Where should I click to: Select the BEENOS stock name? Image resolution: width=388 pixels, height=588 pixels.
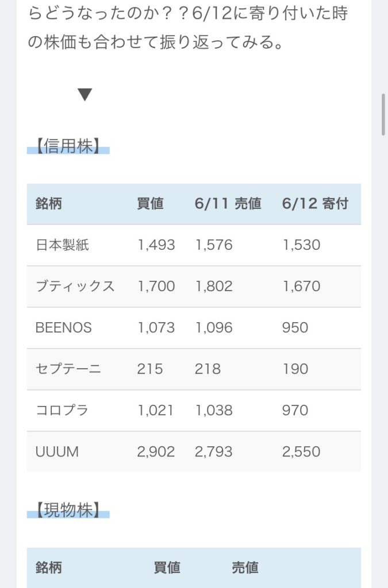pos(63,328)
